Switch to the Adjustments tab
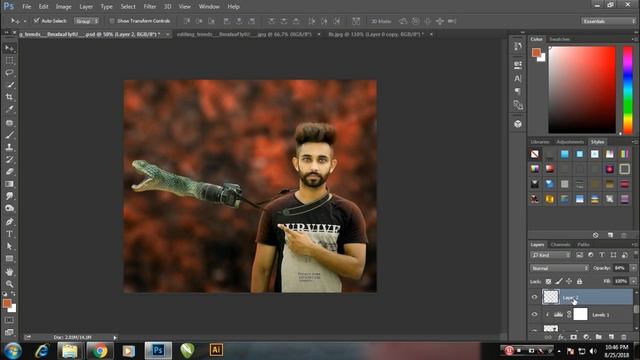The width and height of the screenshot is (640, 360). (x=570, y=142)
